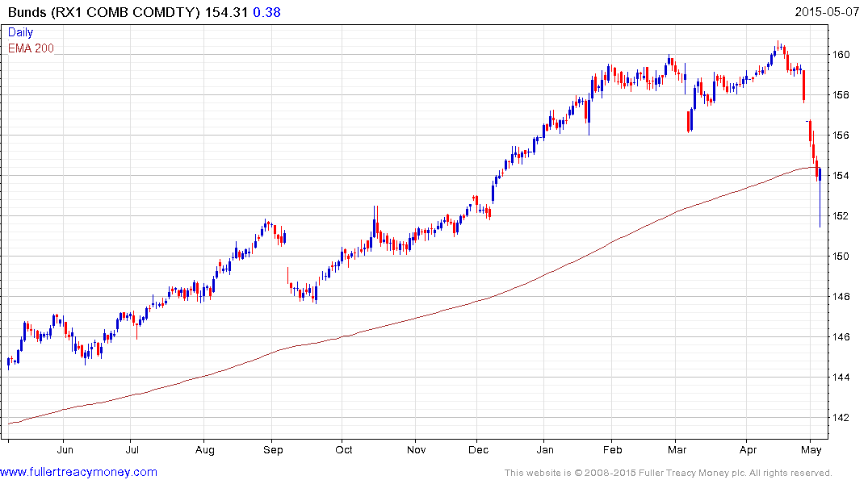Click the 144 price axis label
Viewport: 868px width, 484px height.
click(841, 378)
